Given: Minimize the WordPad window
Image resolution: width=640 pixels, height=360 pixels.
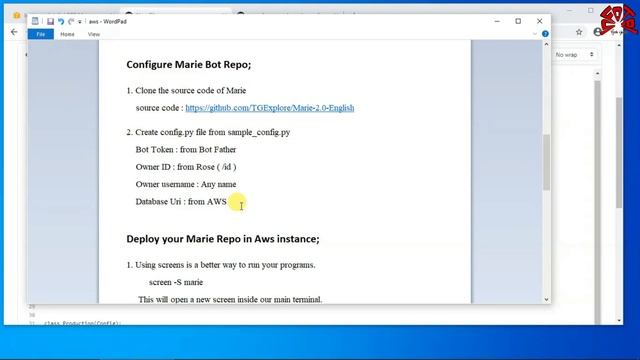Looking at the screenshot, I should pyautogui.click(x=497, y=21).
